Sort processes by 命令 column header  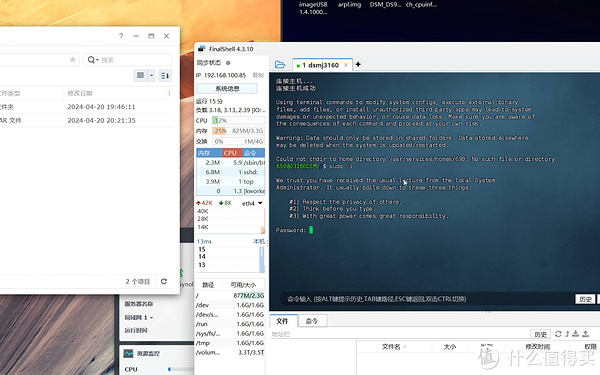coord(254,153)
